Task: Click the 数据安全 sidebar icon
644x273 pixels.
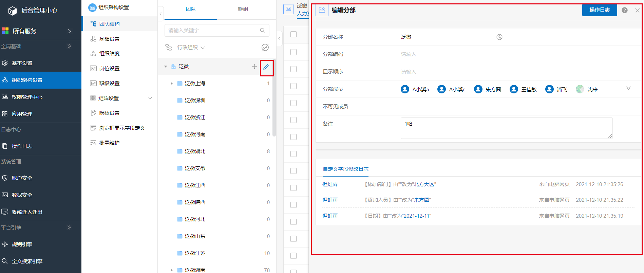Action: tap(5, 195)
